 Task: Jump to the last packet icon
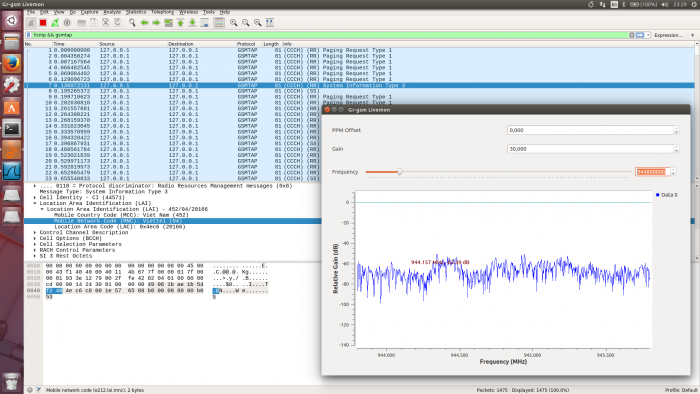click(192, 23)
